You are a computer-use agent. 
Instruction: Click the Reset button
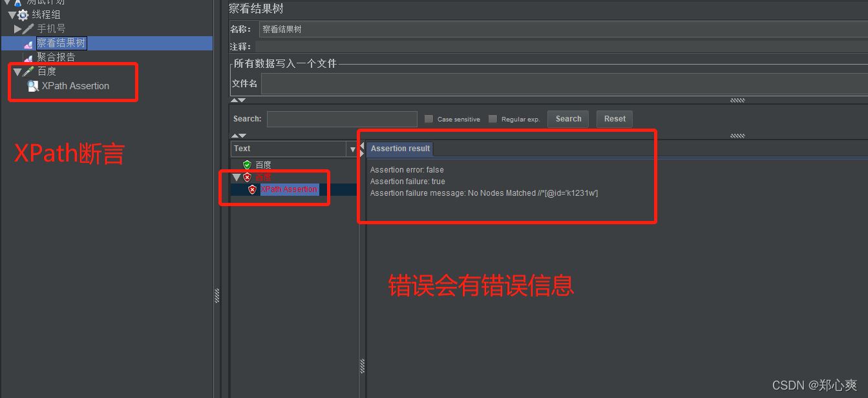[615, 119]
